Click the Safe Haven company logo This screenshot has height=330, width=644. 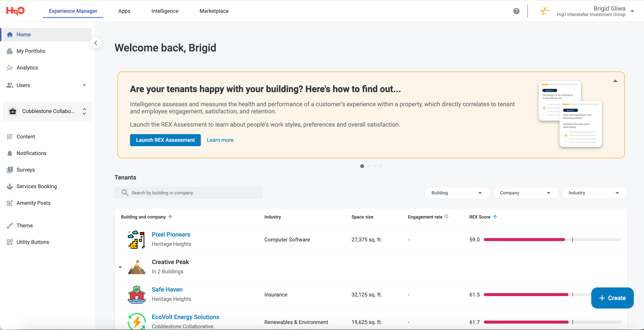(x=136, y=295)
